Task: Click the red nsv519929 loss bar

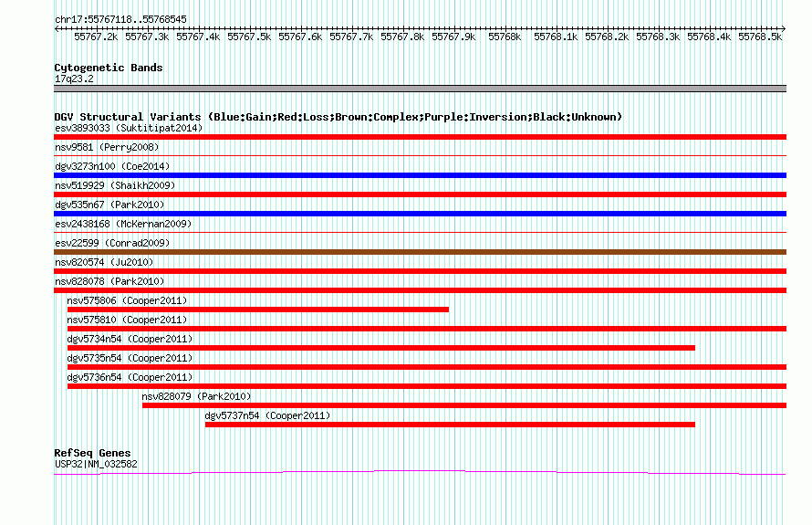Action: 420,194
